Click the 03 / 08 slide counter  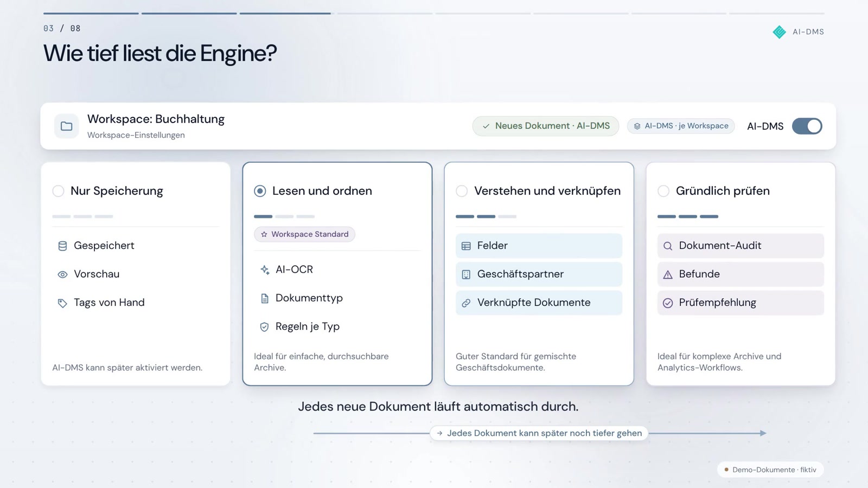pos(62,28)
